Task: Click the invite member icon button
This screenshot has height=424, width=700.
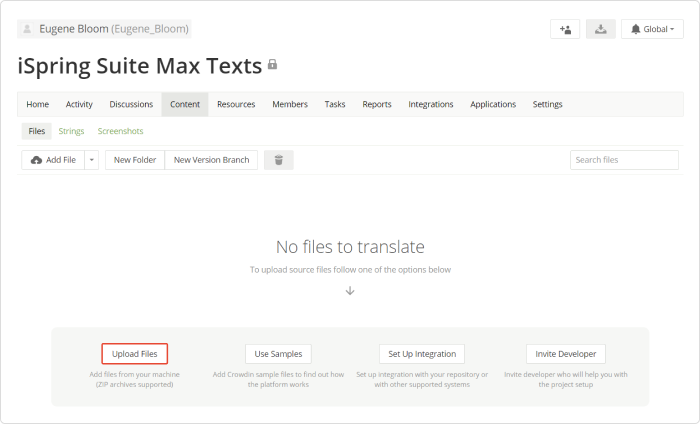Action: pos(565,29)
